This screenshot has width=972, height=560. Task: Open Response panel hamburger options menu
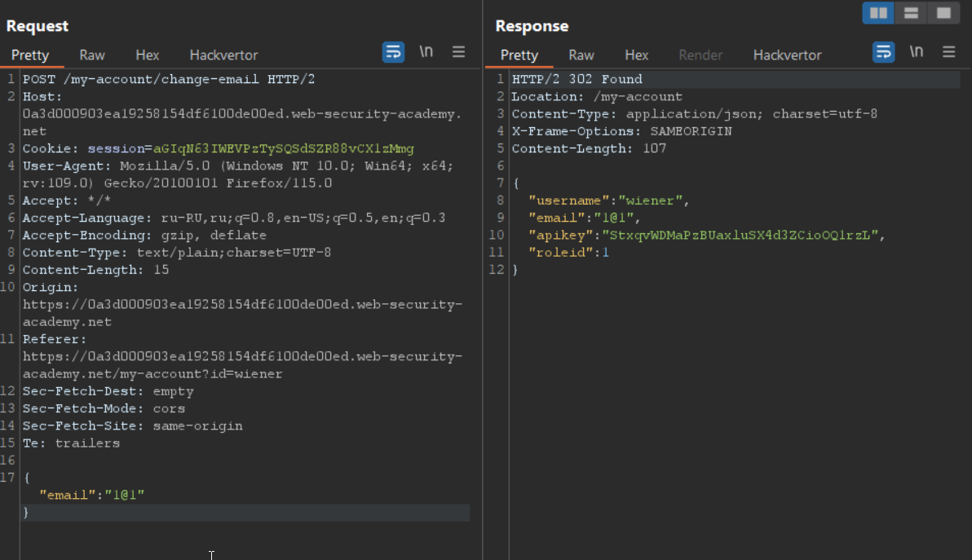click(948, 52)
